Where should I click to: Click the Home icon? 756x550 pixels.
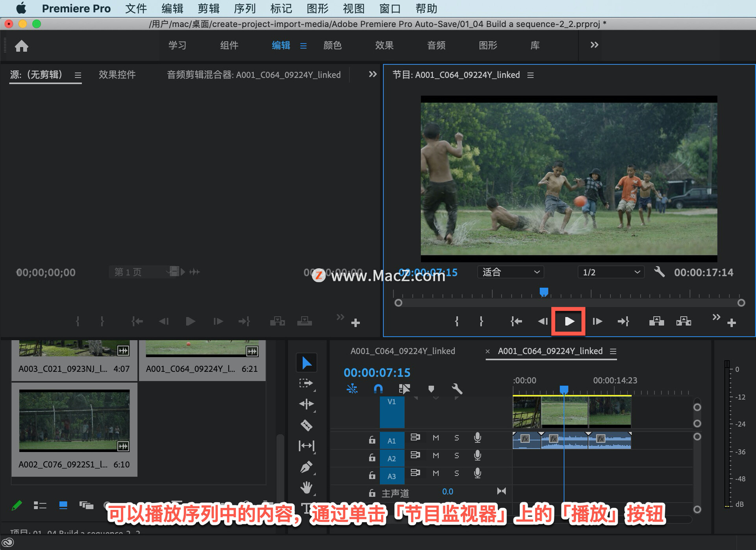(x=22, y=46)
